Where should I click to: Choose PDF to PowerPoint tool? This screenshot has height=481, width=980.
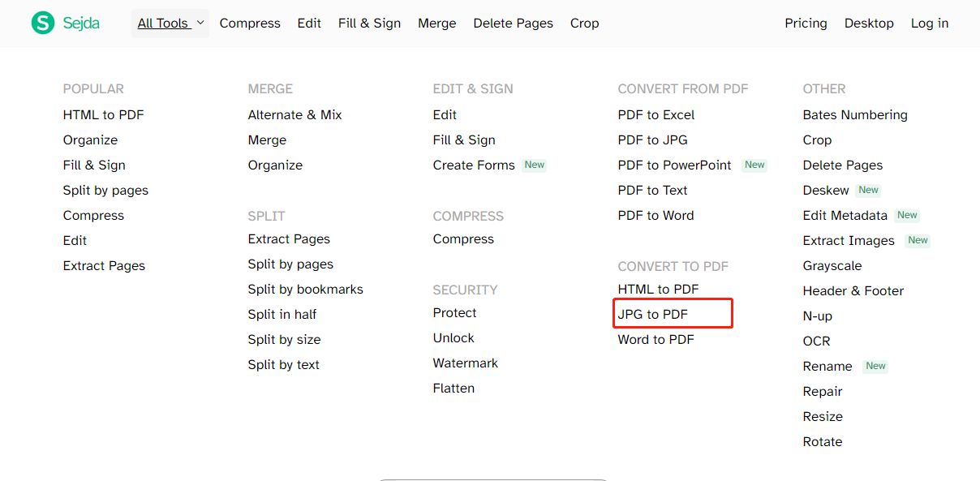675,165
